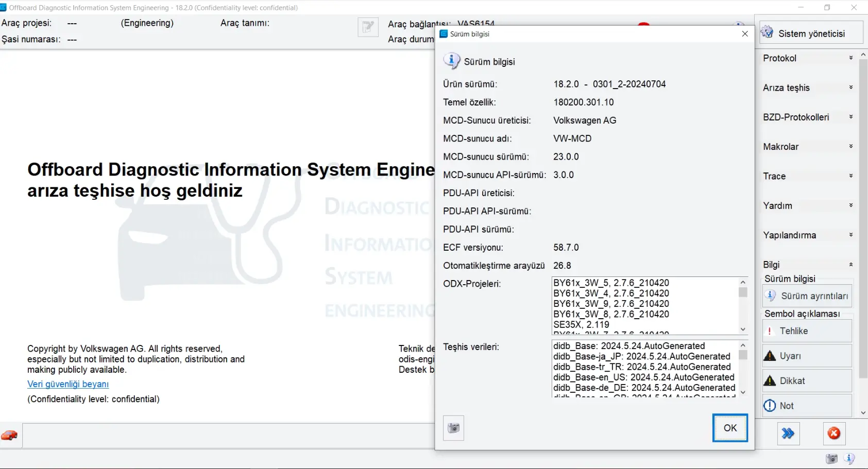This screenshot has height=469, width=868.
Task: Click the blue forward double-arrow button
Action: click(788, 433)
